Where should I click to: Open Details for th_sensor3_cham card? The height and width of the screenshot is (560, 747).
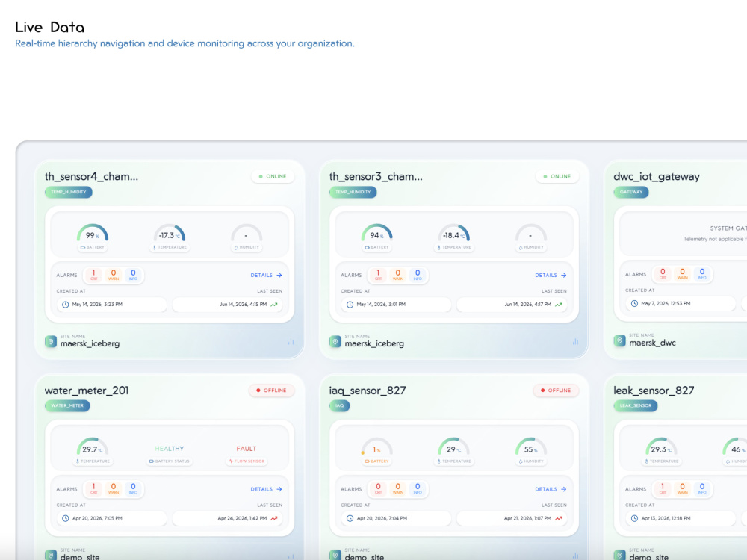point(551,276)
